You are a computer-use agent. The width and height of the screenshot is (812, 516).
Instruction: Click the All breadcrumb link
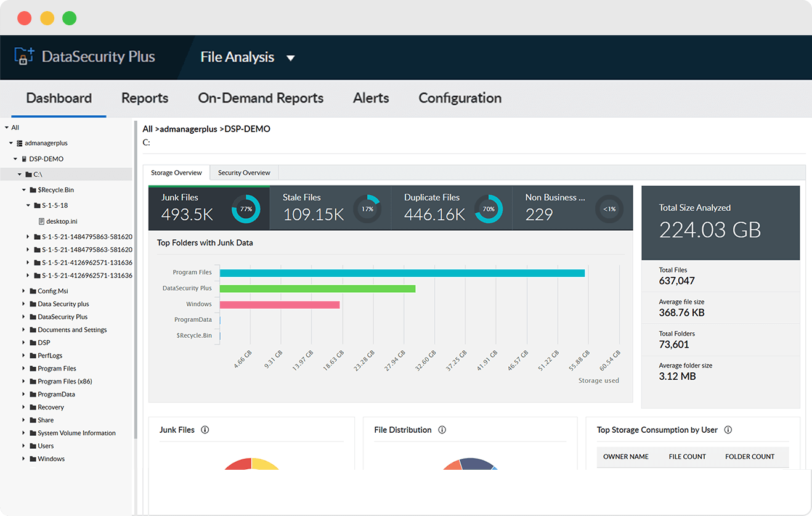tap(148, 129)
